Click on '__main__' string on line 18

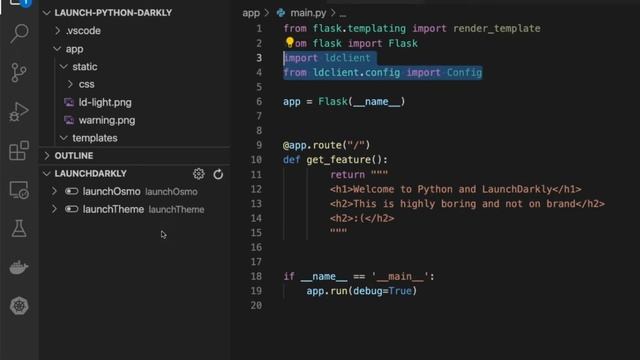tap(400, 276)
